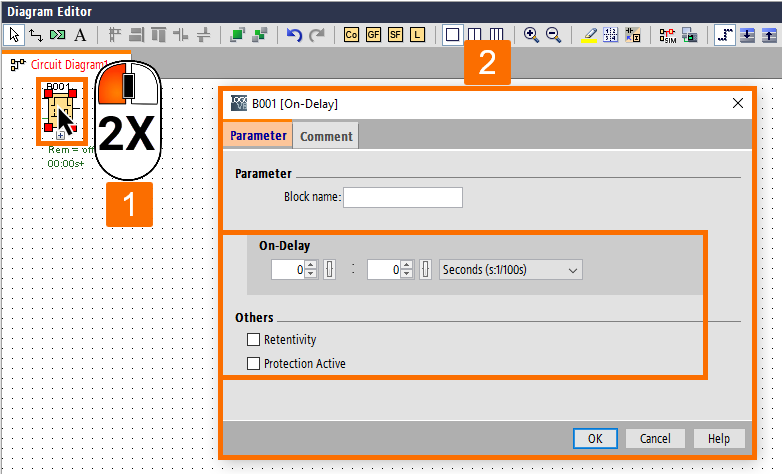Open the GF basic functions list

[x=373, y=35]
